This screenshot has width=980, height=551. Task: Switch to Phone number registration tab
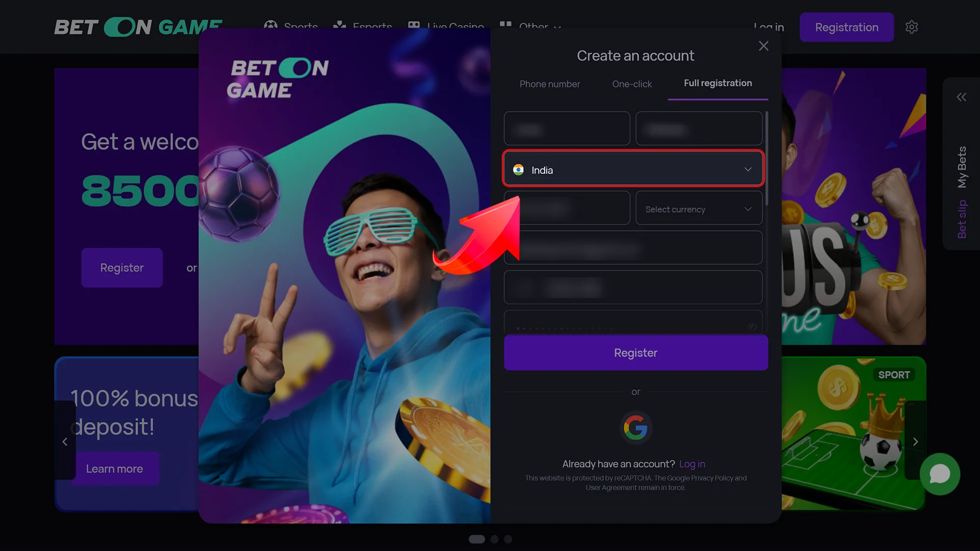coord(549,83)
